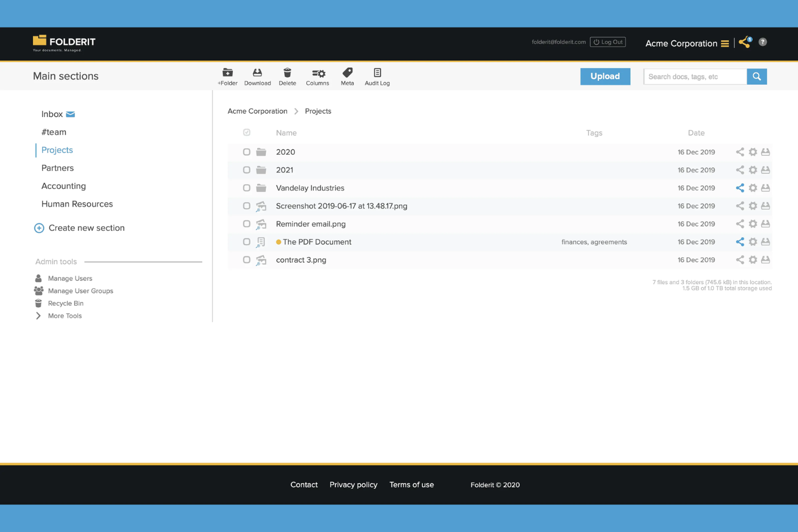Check the checkbox next to 2020 folder
The width and height of the screenshot is (798, 532).
click(246, 151)
